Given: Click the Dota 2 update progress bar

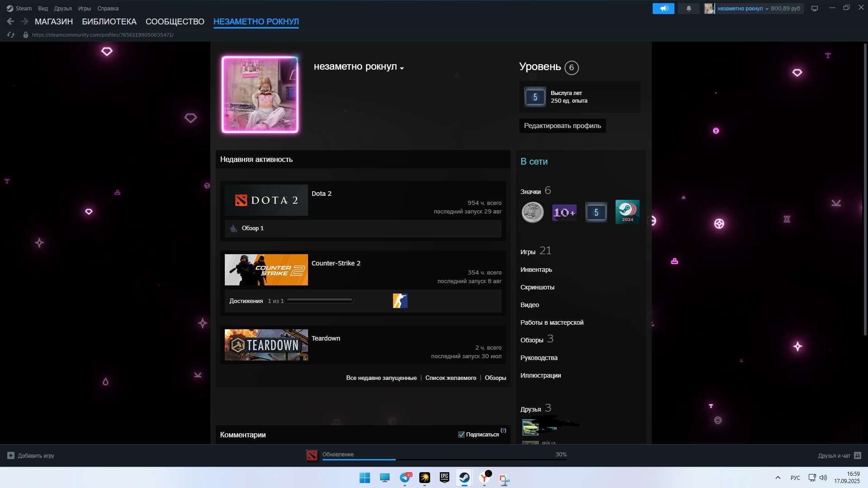Looking at the screenshot, I should point(444,460).
